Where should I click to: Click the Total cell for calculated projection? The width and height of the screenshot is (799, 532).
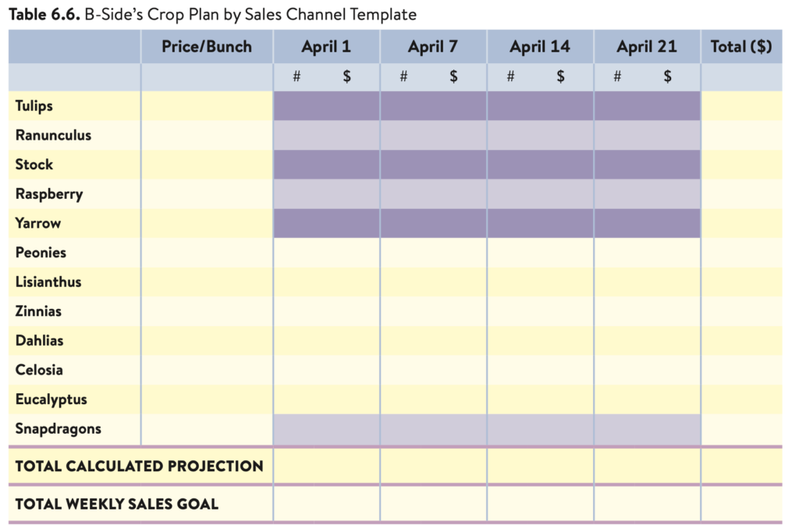pos(741,466)
